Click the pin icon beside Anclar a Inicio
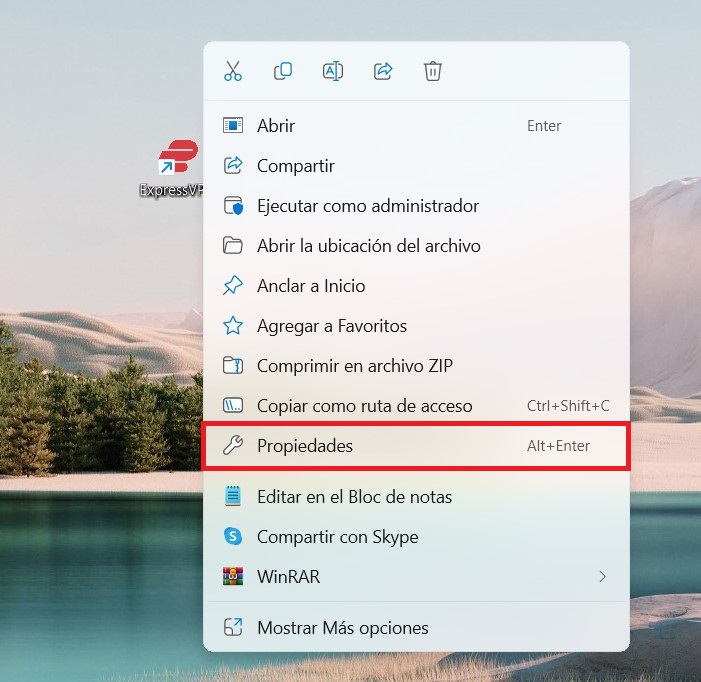701x682 pixels. [233, 286]
